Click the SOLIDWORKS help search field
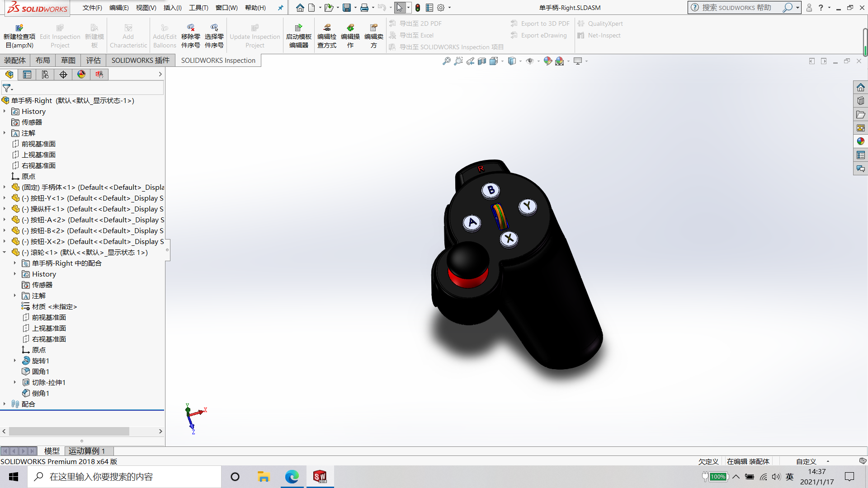The width and height of the screenshot is (868, 488). (737, 8)
